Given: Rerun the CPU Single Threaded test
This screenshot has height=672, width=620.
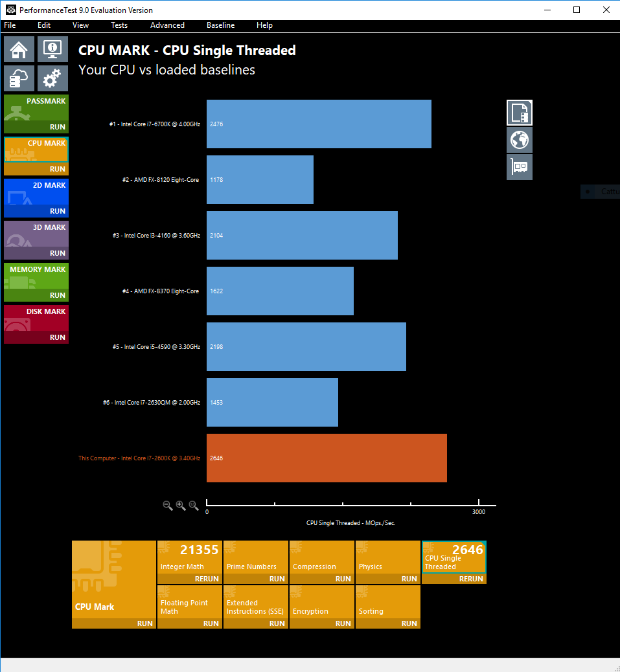Looking at the screenshot, I should [x=454, y=579].
